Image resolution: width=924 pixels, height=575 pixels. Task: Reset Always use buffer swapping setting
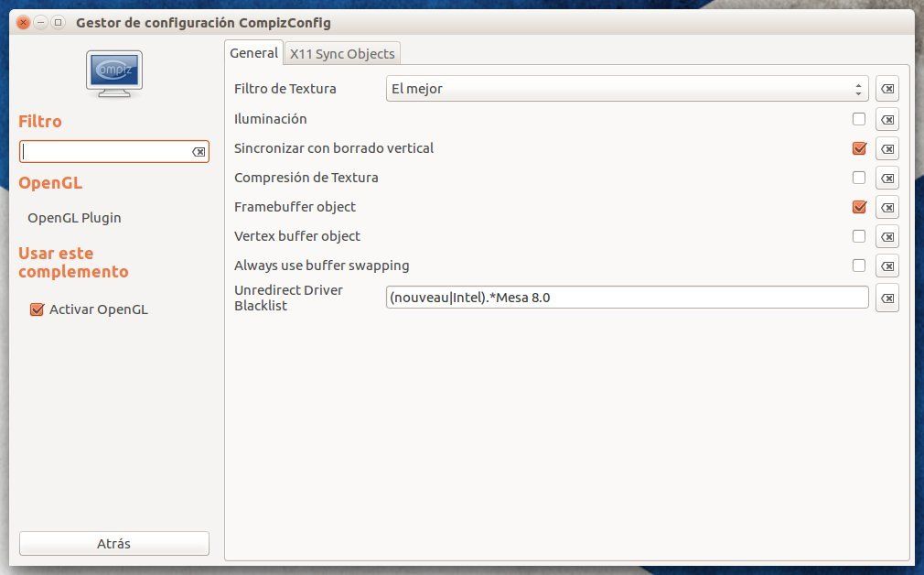[886, 266]
